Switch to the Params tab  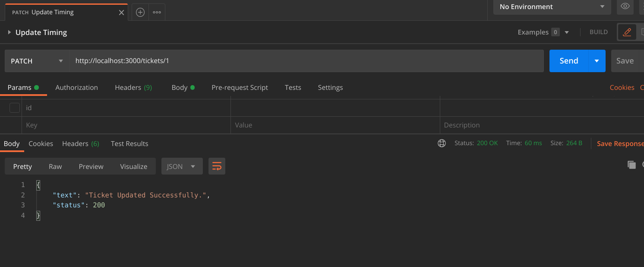pos(23,88)
